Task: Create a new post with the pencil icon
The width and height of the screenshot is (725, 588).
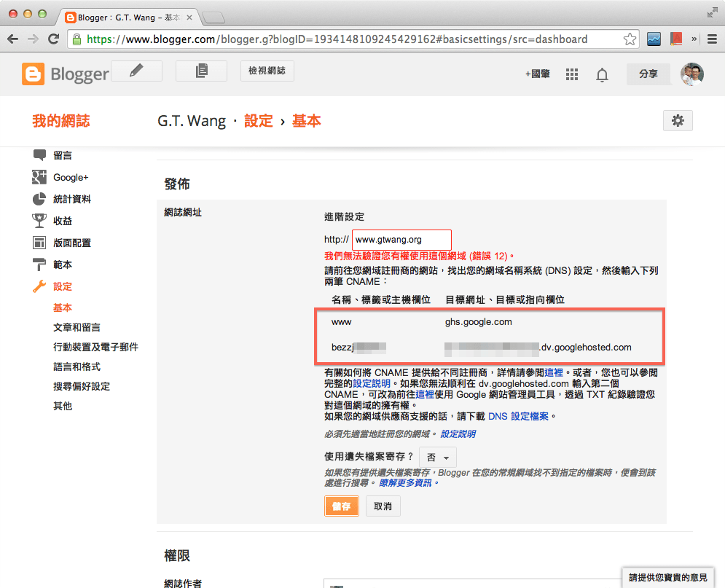Action: tap(136, 71)
